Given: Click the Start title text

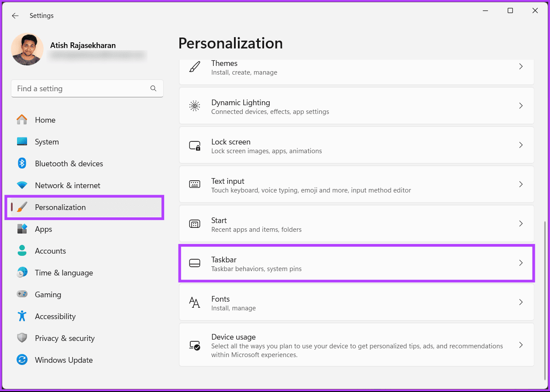Looking at the screenshot, I should pos(219,220).
